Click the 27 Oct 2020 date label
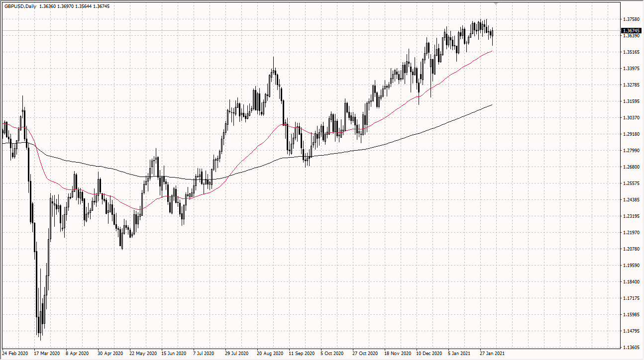The width and height of the screenshot is (644, 360). [365, 354]
